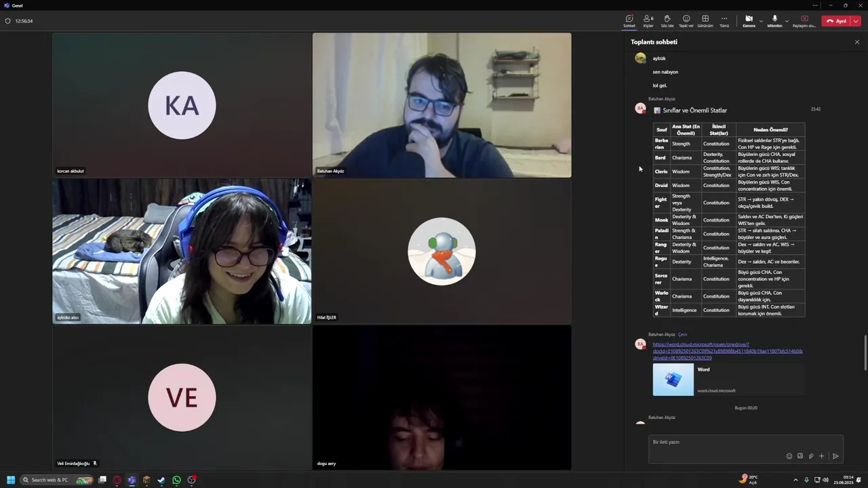This screenshot has width=868, height=488.
Task: Open the emoji picker in message box
Action: pos(789,456)
